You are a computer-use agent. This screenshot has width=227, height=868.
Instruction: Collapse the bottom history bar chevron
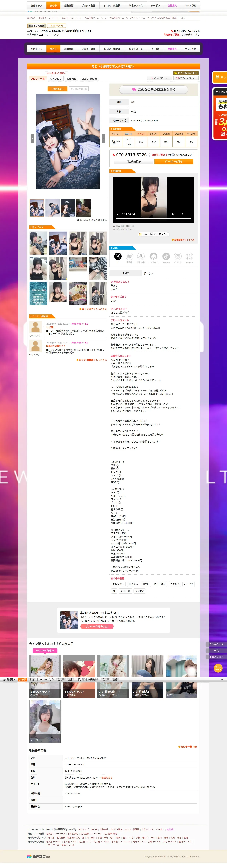pyautogui.click(x=222, y=680)
